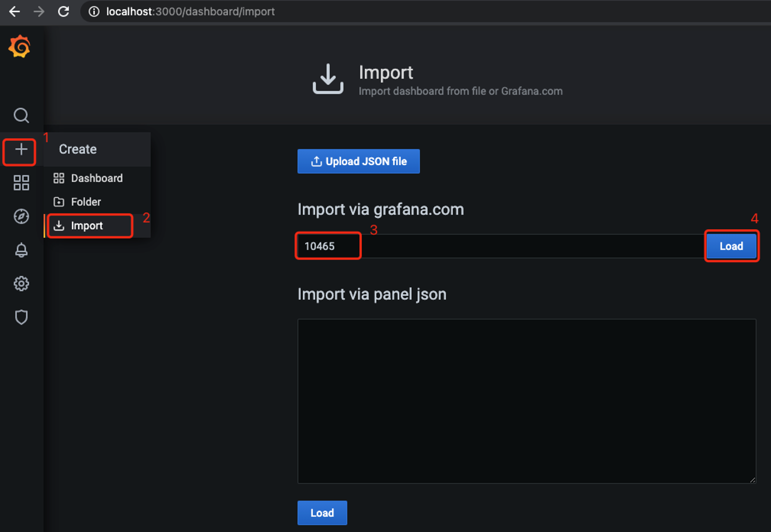Viewport: 771px width, 532px height.
Task: Open the Explore compass icon in sidebar
Action: coord(21,216)
